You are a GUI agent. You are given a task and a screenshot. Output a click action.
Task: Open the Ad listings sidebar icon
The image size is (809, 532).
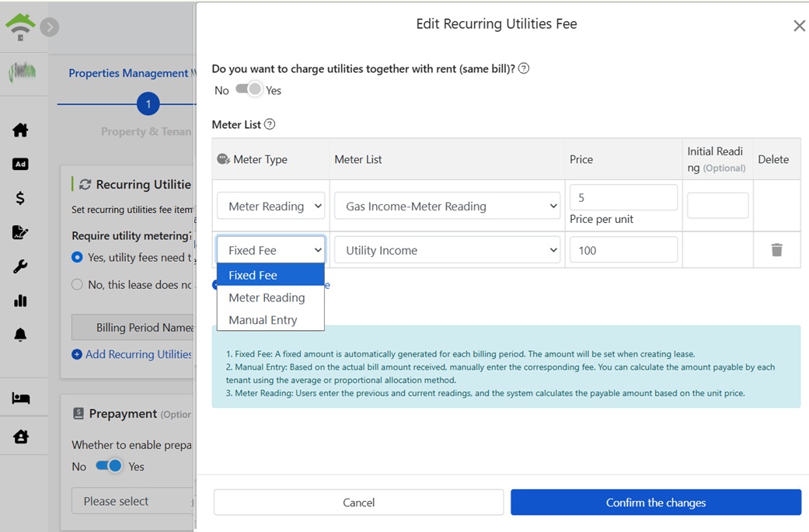[x=20, y=164]
